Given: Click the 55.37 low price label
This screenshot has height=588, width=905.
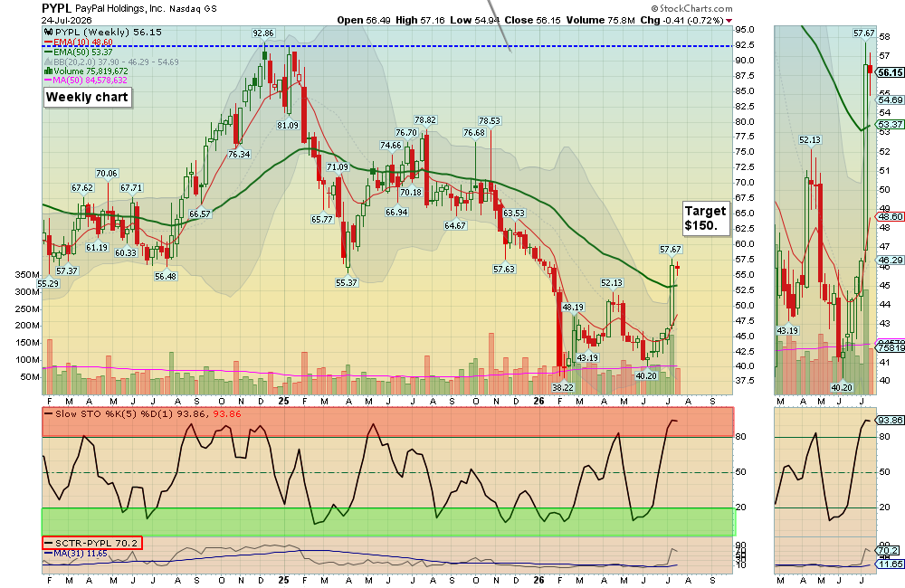Looking at the screenshot, I should tap(347, 283).
